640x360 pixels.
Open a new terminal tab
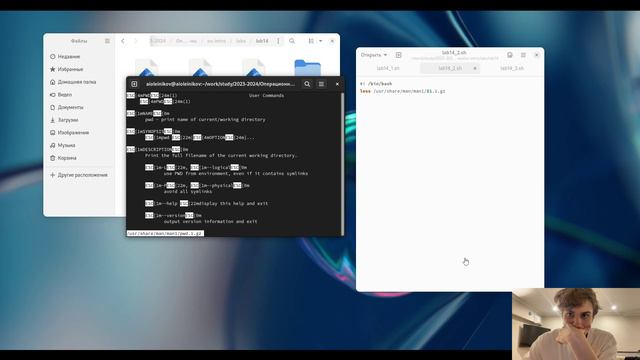click(134, 84)
